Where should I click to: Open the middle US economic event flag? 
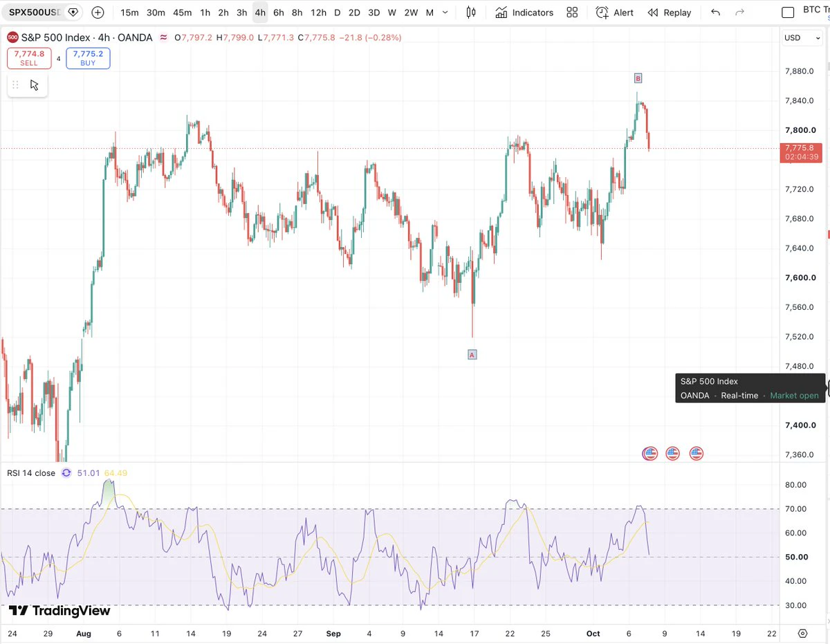tap(673, 454)
